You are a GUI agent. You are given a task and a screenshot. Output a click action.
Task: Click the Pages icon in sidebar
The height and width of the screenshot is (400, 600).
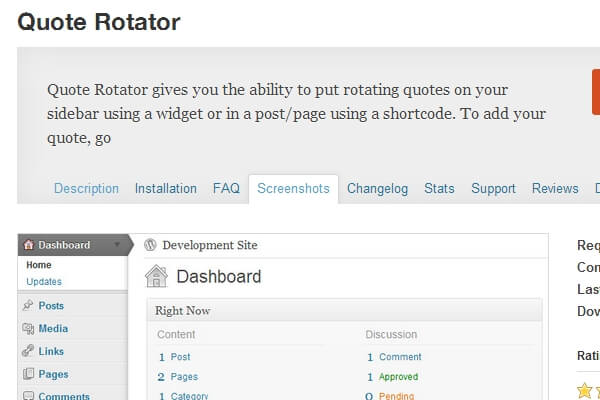(28, 375)
